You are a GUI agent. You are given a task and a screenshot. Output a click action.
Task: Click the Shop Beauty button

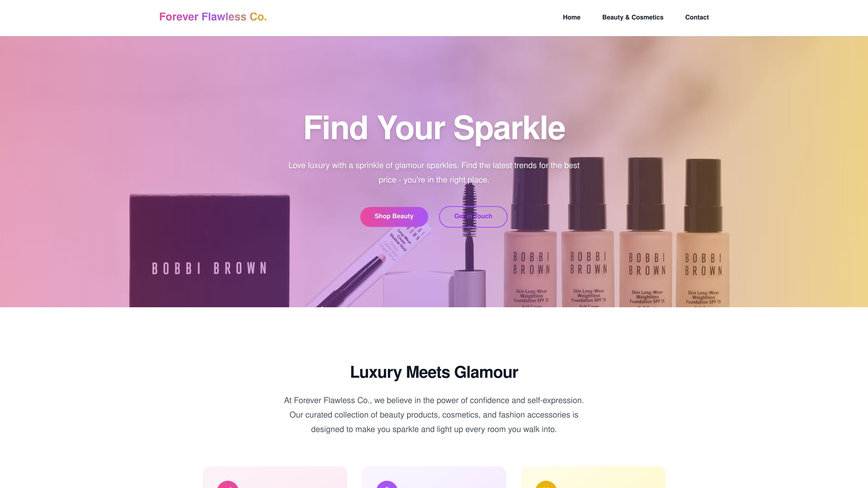394,217
